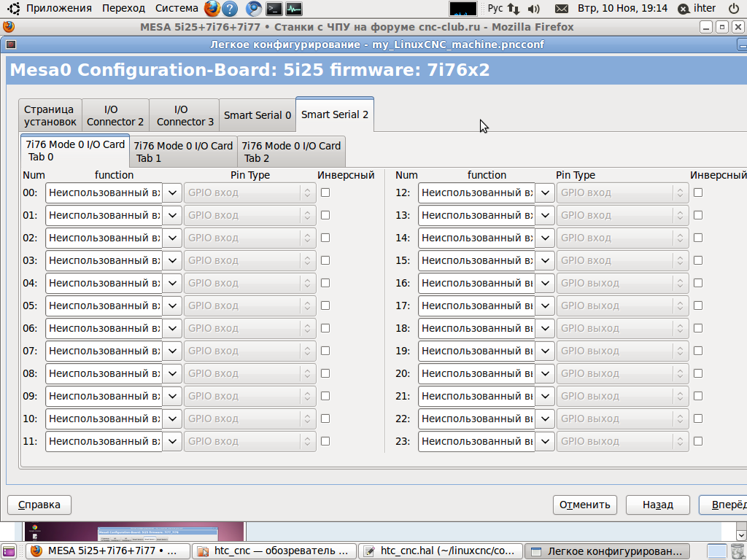Expand function dropdown for pin 13
This screenshot has width=747, height=560.
545,215
